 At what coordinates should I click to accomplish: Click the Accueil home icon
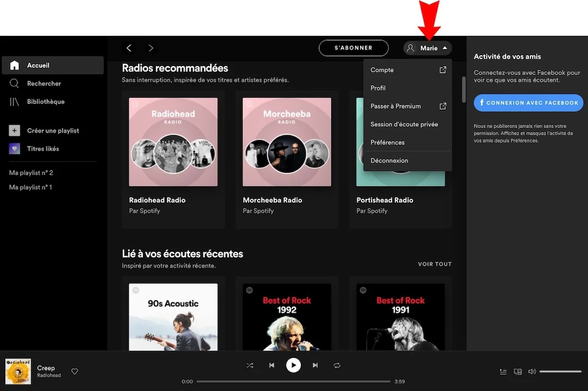(x=14, y=65)
